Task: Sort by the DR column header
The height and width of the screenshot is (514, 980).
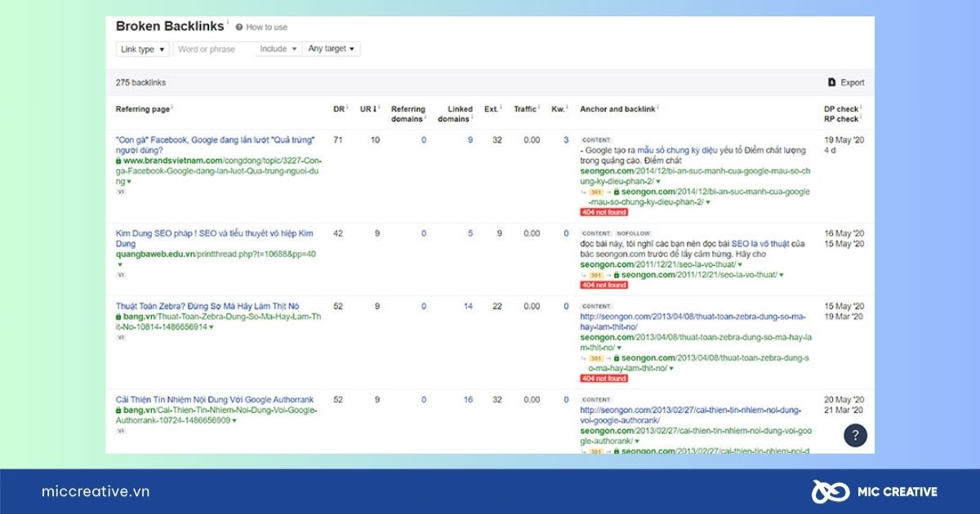Action: point(341,109)
